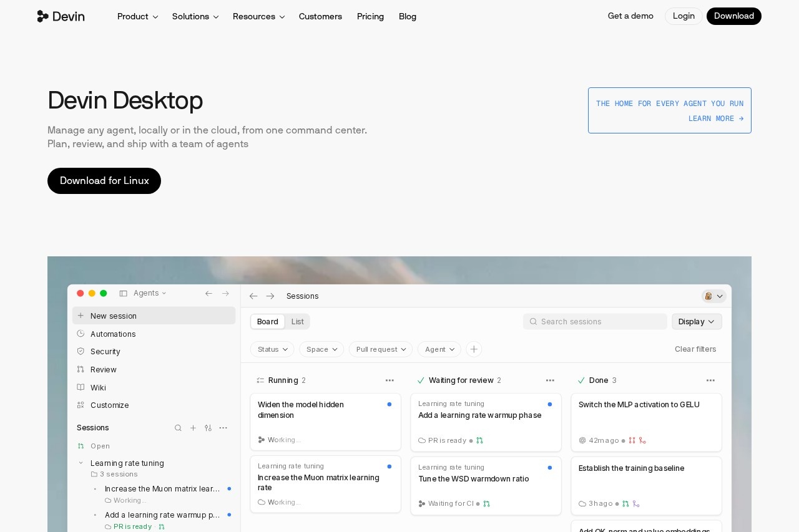The width and height of the screenshot is (799, 532).
Task: Click Download for Linux button
Action: coord(104,181)
